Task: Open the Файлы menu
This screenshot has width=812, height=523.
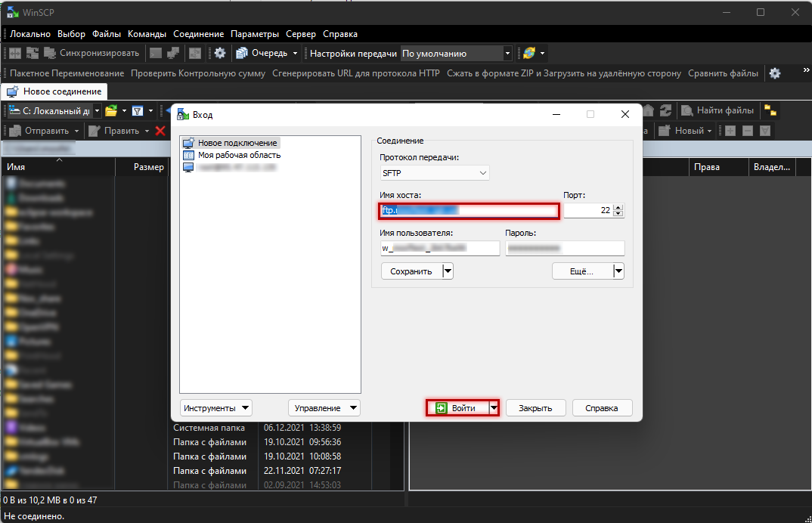Action: (x=107, y=34)
